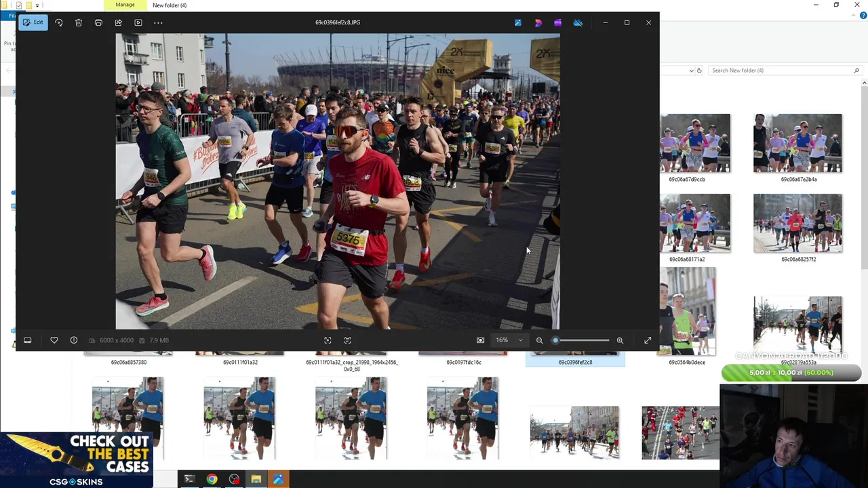Open File Explorer from the taskbar
Image resolution: width=868 pixels, height=488 pixels.
click(x=256, y=480)
